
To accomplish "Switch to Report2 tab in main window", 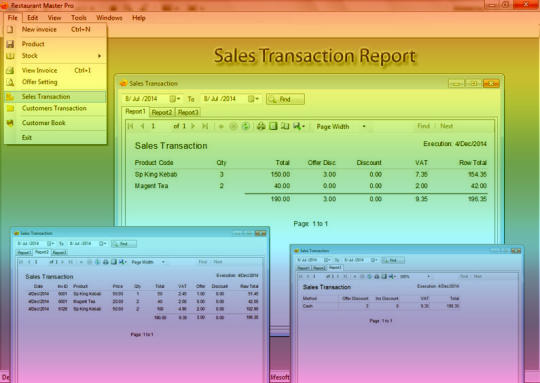I will coord(162,112).
